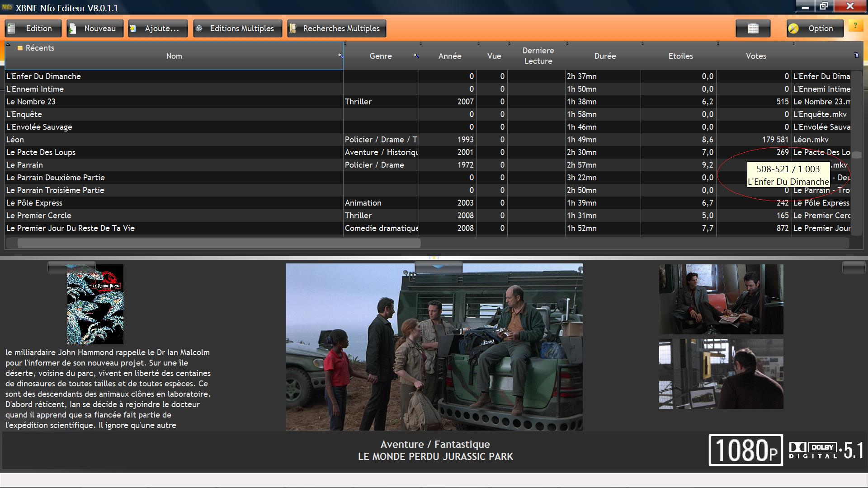Open the Edition editor button
The image size is (868, 488).
pos(33,28)
